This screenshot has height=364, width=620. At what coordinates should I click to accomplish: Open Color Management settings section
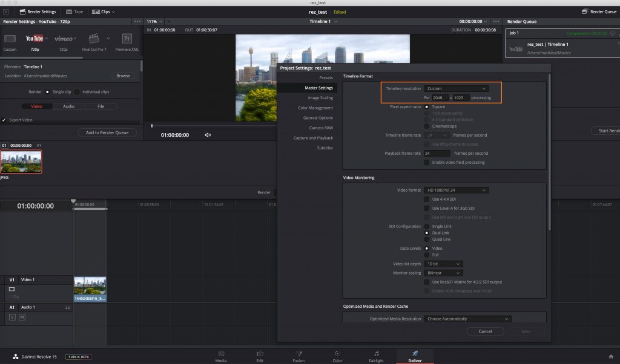315,108
